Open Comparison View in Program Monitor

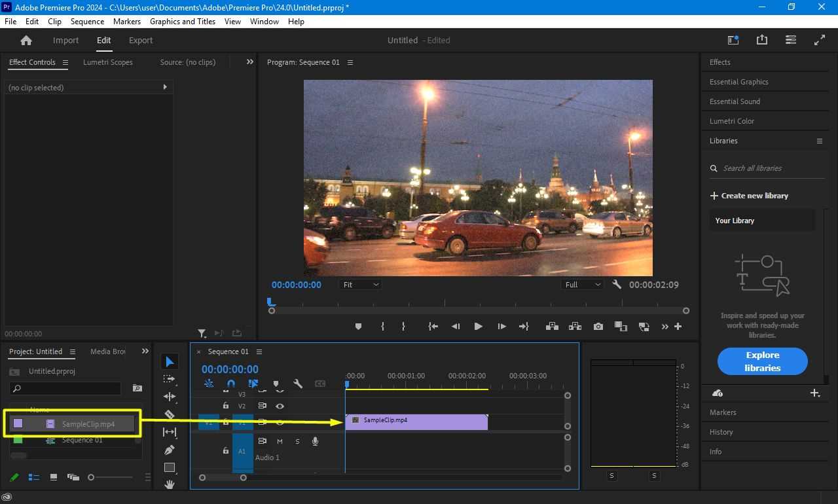click(644, 326)
